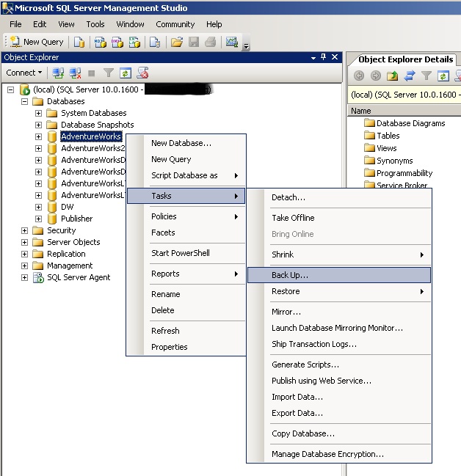The height and width of the screenshot is (476, 461).
Task: Click the Filter funnel icon in Object Explorer
Action: click(108, 73)
